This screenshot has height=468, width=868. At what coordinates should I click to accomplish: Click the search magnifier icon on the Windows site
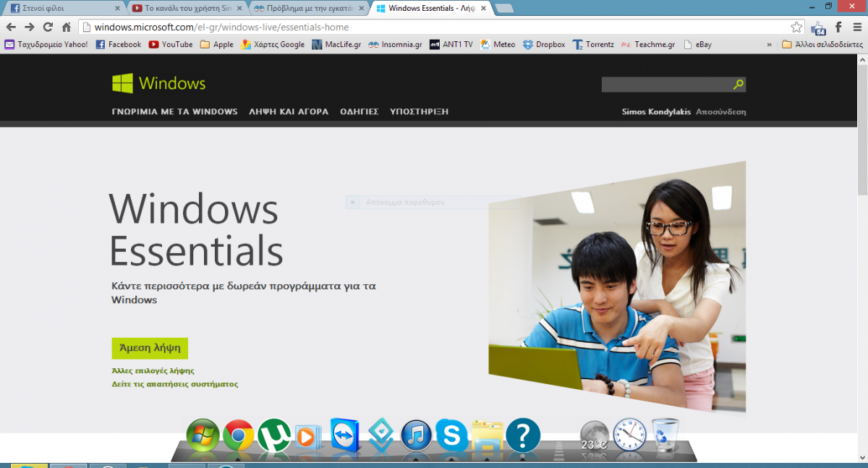click(738, 85)
